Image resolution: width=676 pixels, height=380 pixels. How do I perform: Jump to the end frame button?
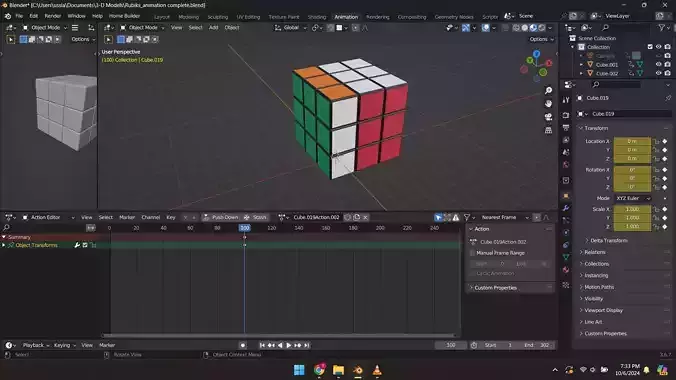tap(307, 345)
